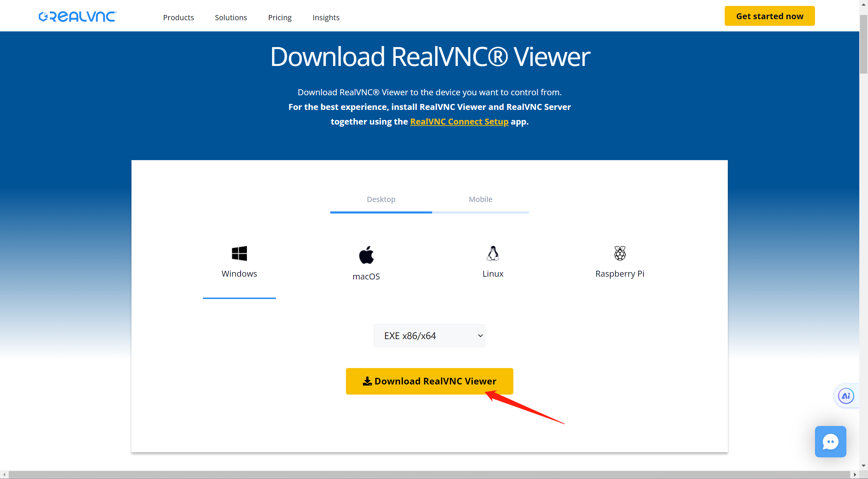
Task: Click the vertical scrollbar down arrow
Action: click(x=863, y=465)
